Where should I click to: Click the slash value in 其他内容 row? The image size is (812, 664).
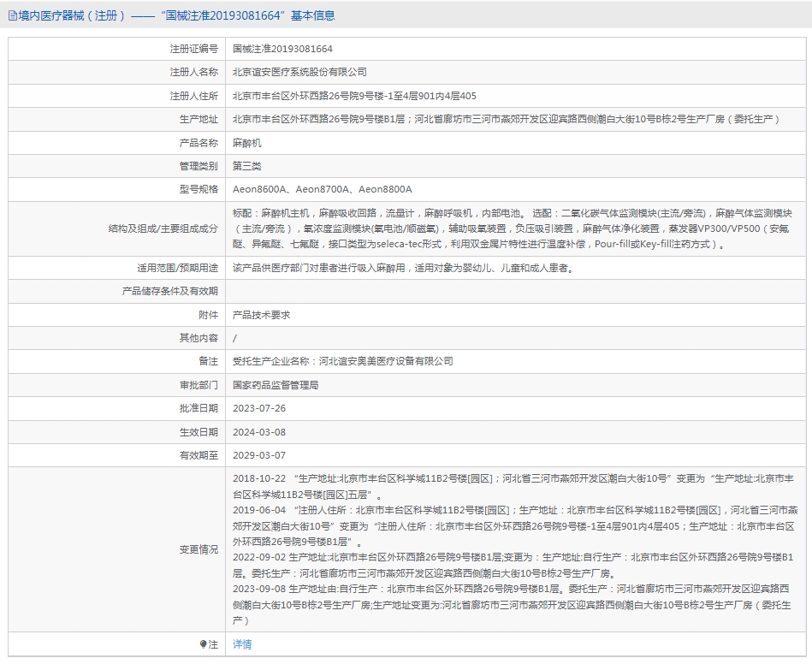coord(234,338)
